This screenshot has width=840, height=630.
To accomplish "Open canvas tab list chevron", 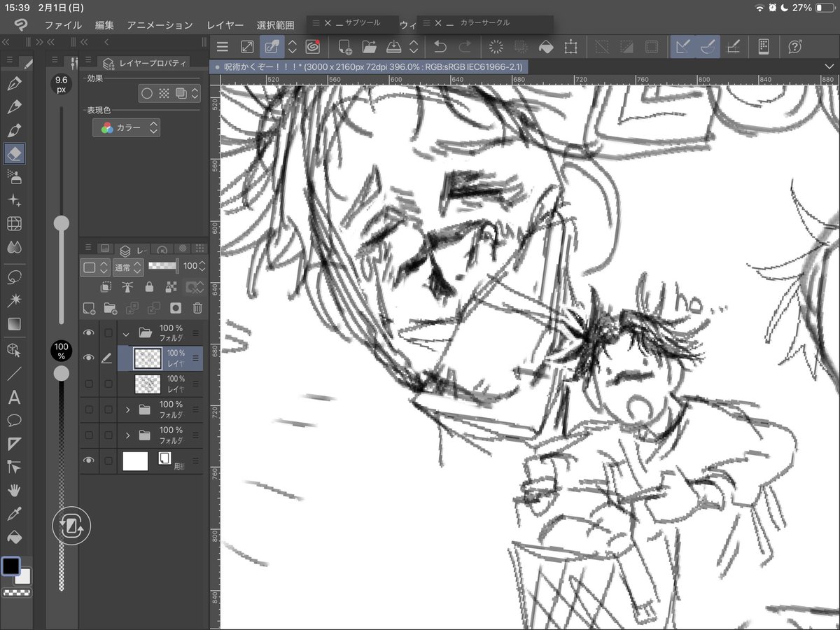I will 829,66.
